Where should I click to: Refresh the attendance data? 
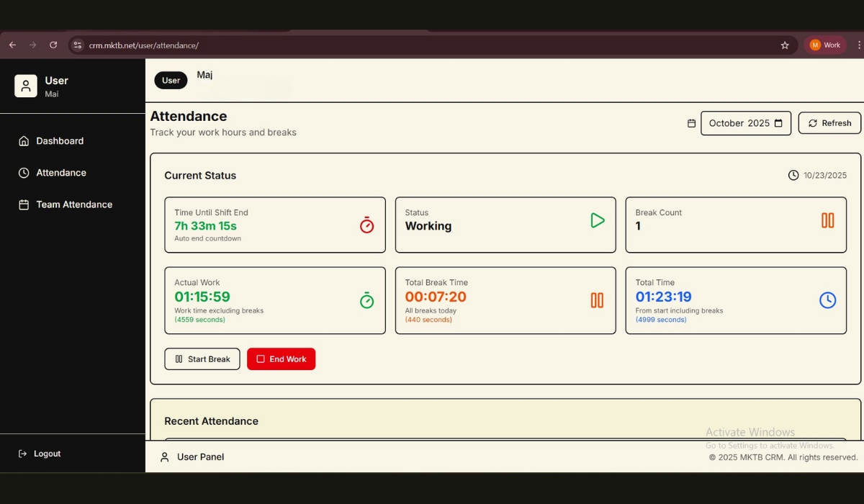click(829, 123)
